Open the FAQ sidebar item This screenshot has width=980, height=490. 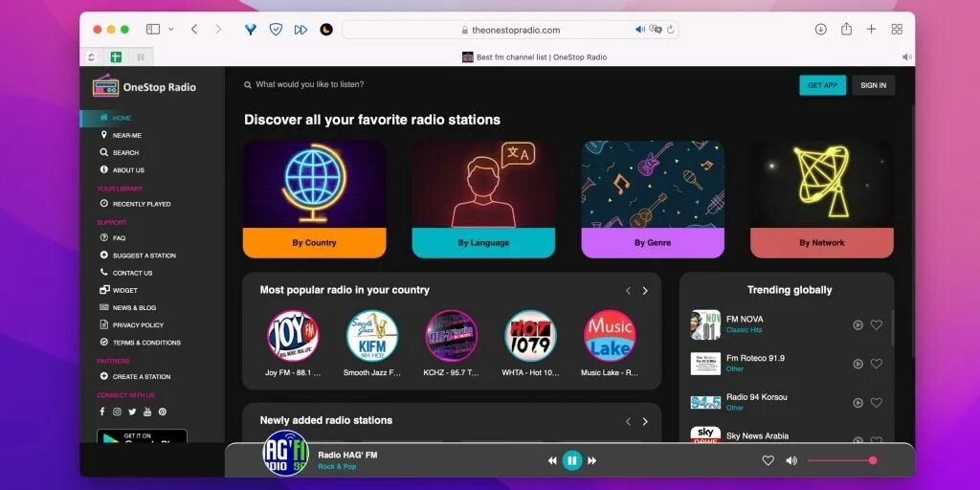click(x=113, y=237)
